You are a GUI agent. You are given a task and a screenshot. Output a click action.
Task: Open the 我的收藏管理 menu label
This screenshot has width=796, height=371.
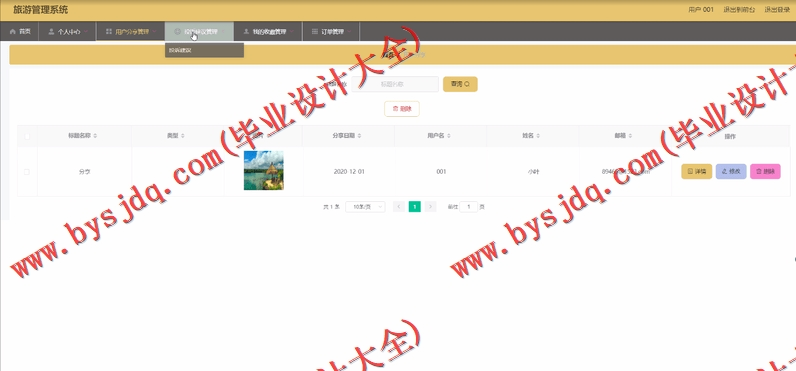[270, 31]
